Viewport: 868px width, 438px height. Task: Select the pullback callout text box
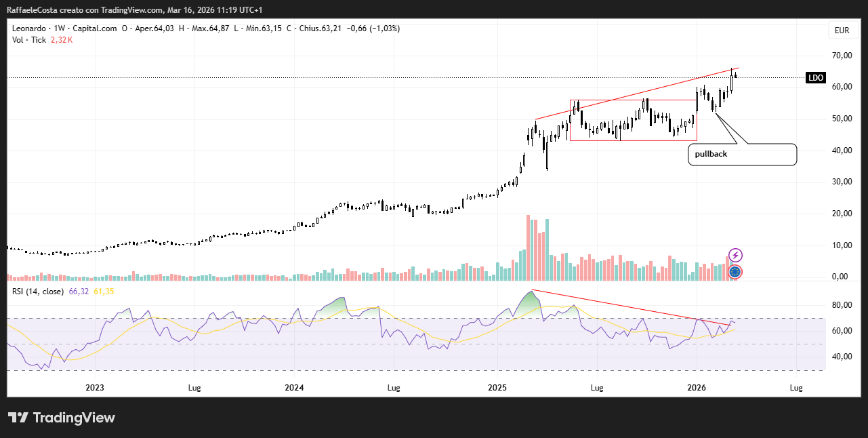pos(743,154)
